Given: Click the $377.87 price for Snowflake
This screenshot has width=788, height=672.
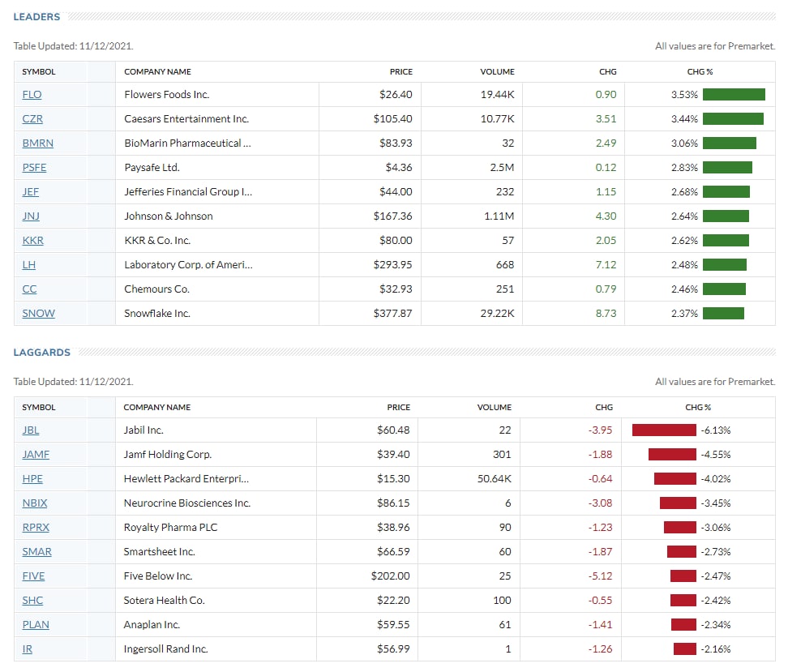Looking at the screenshot, I should pos(392,313).
